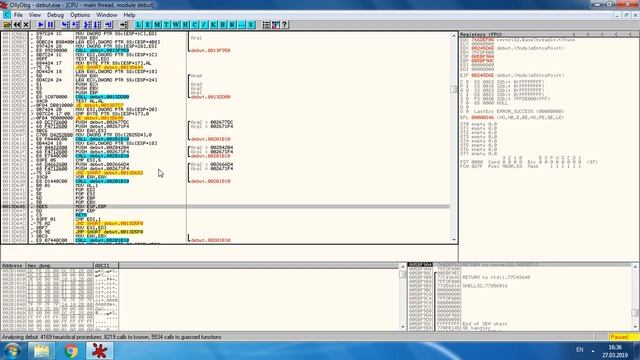Click OllyDbg icon in the taskbar
This screenshot has width=640, height=360.
click(100, 351)
